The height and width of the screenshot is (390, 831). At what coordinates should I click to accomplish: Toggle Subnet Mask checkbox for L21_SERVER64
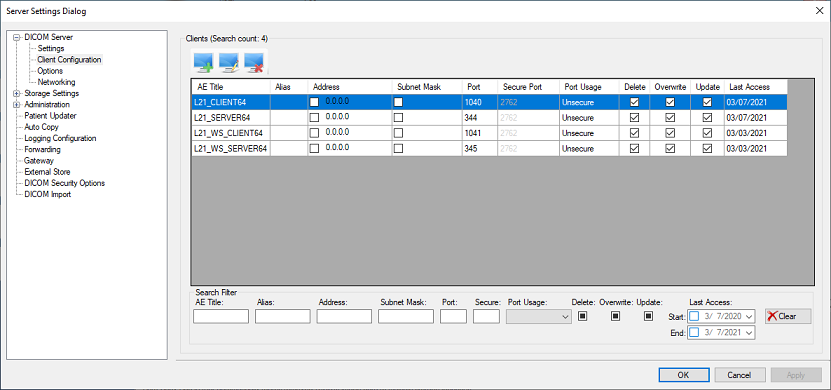coord(398,118)
